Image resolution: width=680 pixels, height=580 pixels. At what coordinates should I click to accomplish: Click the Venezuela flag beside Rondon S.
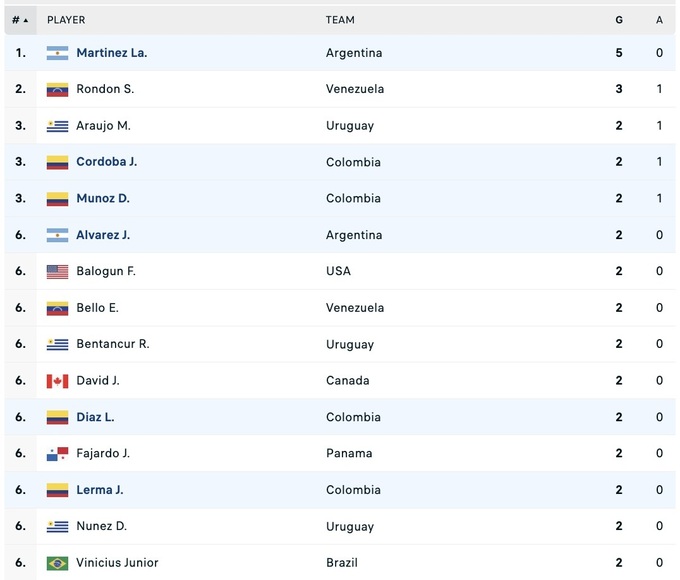point(57,89)
